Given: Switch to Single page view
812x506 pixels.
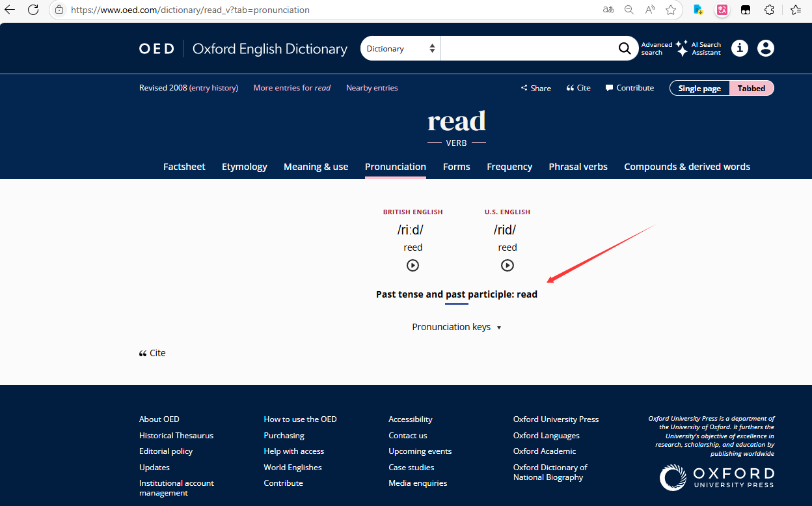Looking at the screenshot, I should (x=699, y=89).
